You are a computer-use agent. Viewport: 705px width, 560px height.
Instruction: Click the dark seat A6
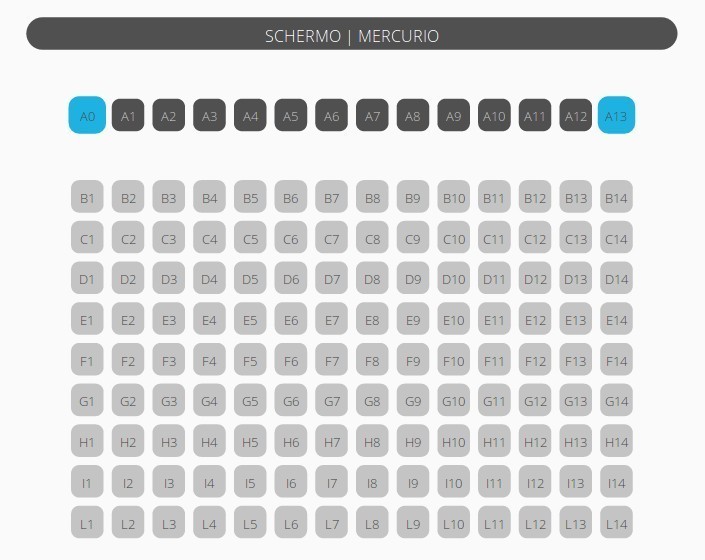pos(331,116)
